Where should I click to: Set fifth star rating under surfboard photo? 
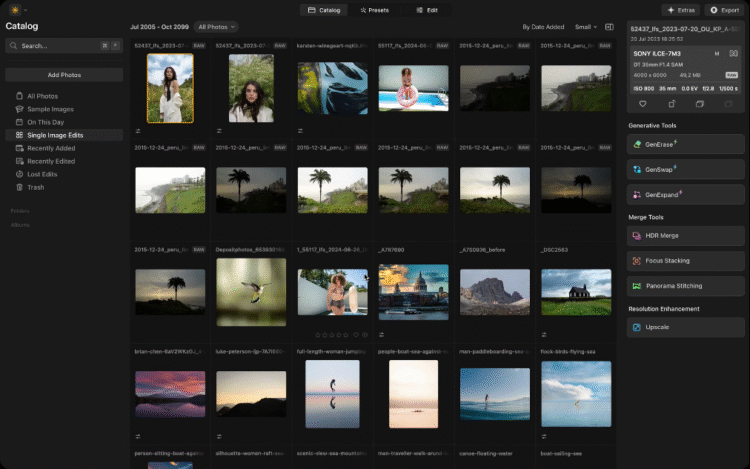pyautogui.click(x=346, y=335)
